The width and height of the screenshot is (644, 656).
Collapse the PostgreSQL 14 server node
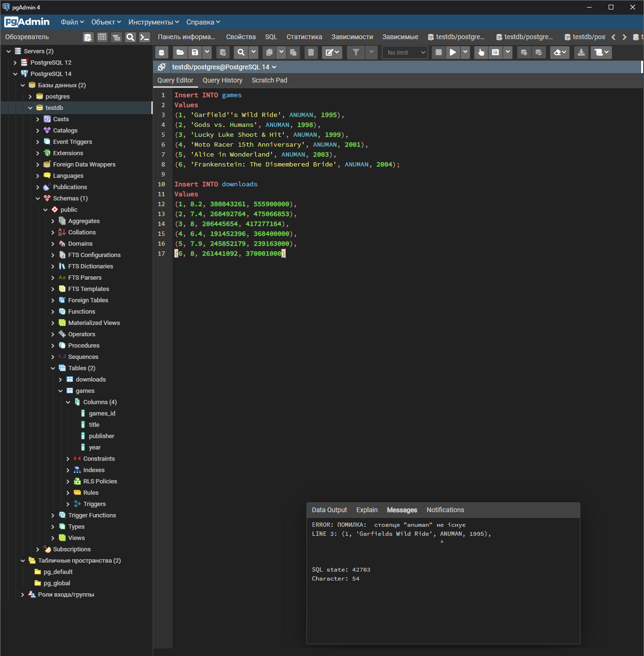click(15, 74)
